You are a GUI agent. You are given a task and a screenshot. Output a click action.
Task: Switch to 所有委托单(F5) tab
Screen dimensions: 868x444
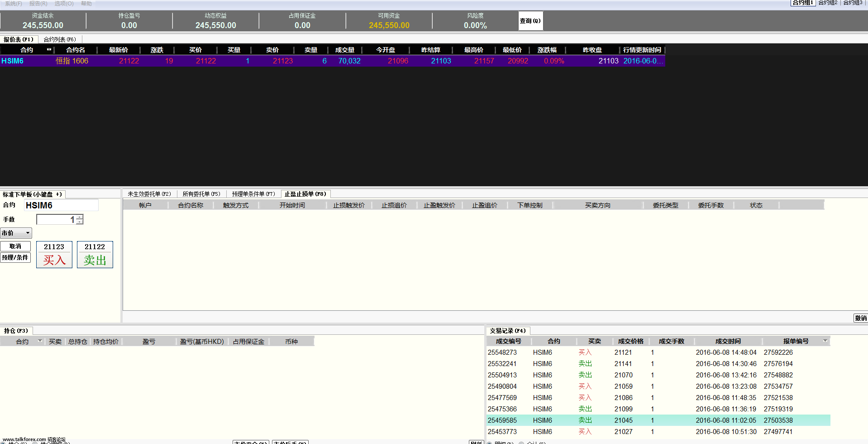[x=201, y=194]
